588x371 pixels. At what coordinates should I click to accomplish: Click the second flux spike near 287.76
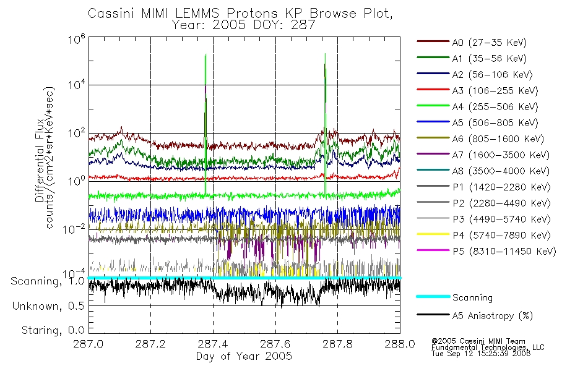pyautogui.click(x=325, y=124)
